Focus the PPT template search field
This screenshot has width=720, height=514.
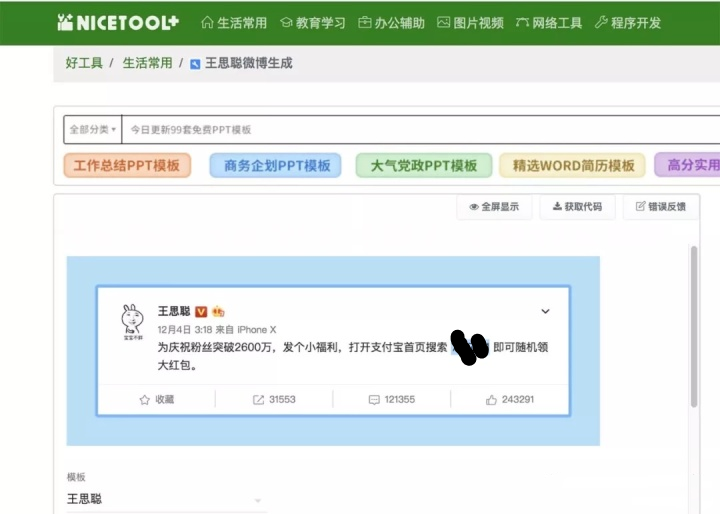tap(421, 130)
